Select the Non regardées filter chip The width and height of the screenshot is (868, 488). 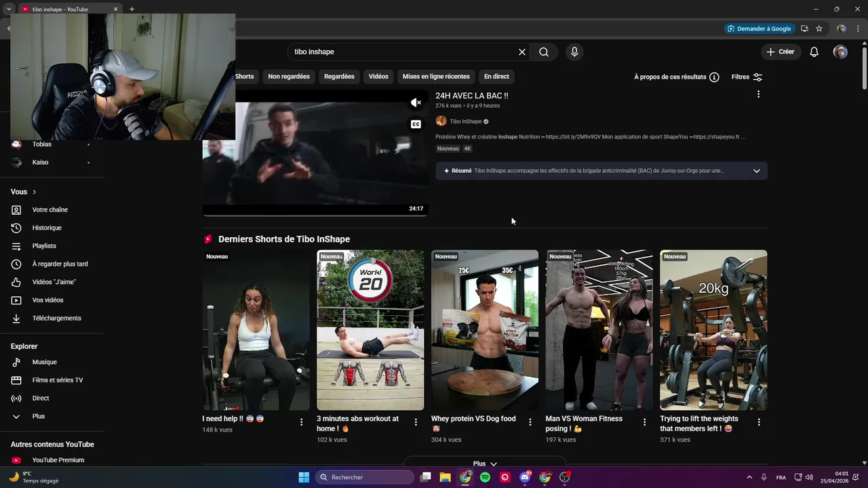pos(289,77)
